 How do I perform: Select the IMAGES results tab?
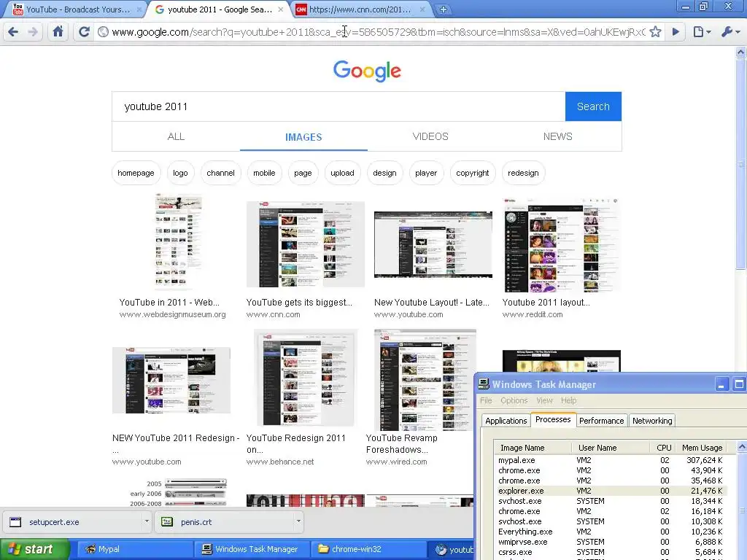303,136
